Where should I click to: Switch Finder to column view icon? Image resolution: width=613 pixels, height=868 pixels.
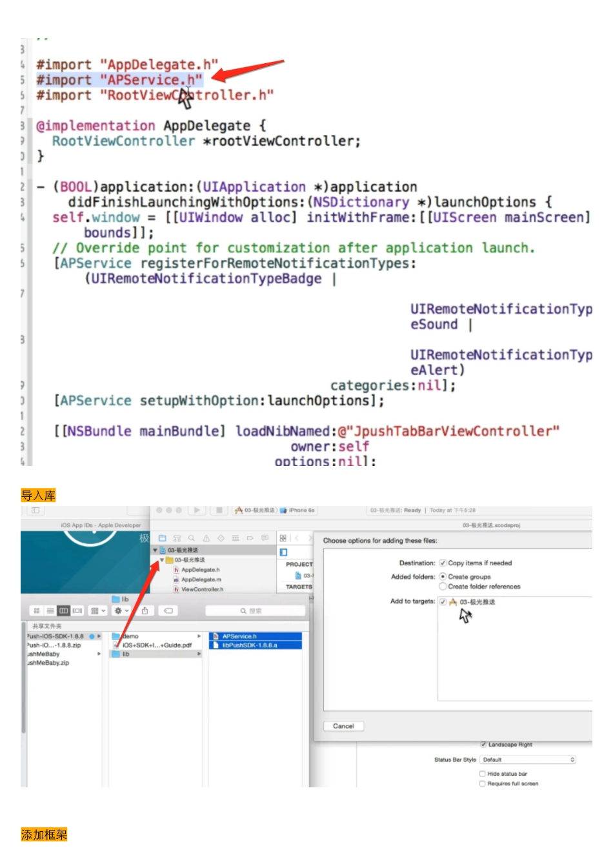coord(63,611)
